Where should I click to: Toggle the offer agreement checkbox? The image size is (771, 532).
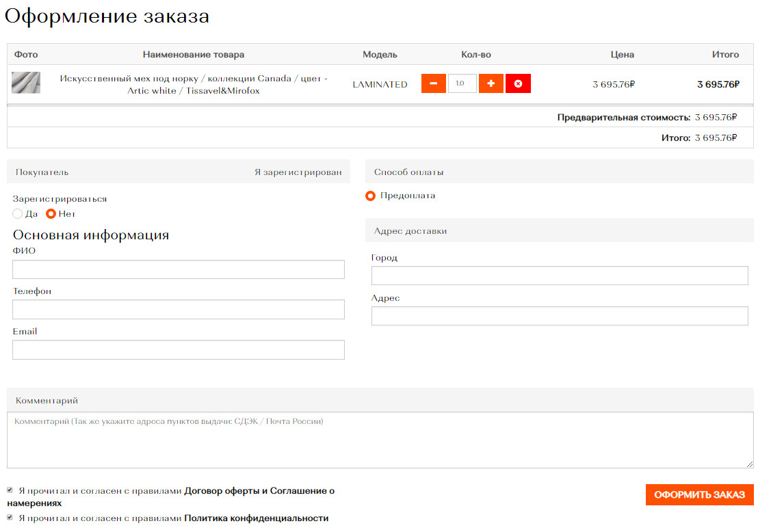tap(10, 490)
